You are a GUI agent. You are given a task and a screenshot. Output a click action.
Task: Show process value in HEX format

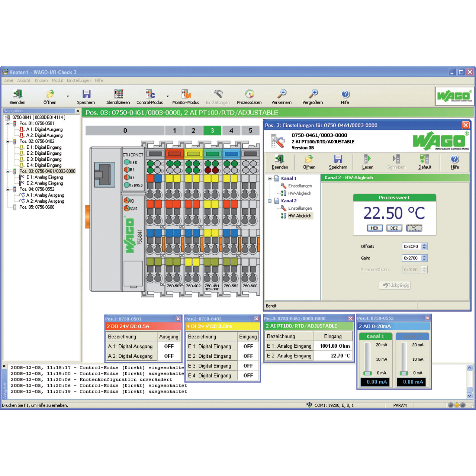pyautogui.click(x=374, y=228)
